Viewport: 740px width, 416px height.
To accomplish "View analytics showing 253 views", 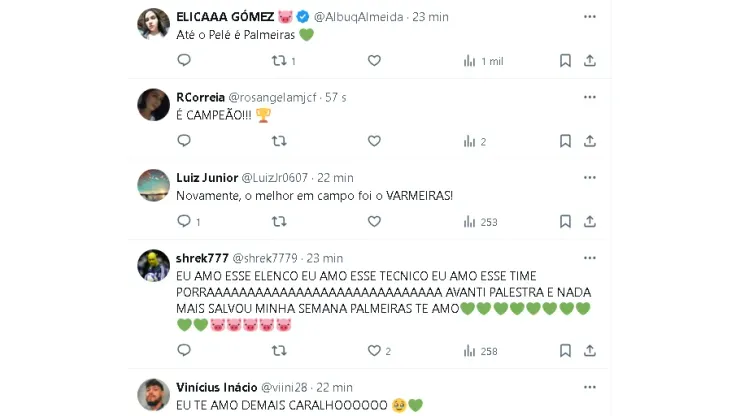I will [480, 222].
